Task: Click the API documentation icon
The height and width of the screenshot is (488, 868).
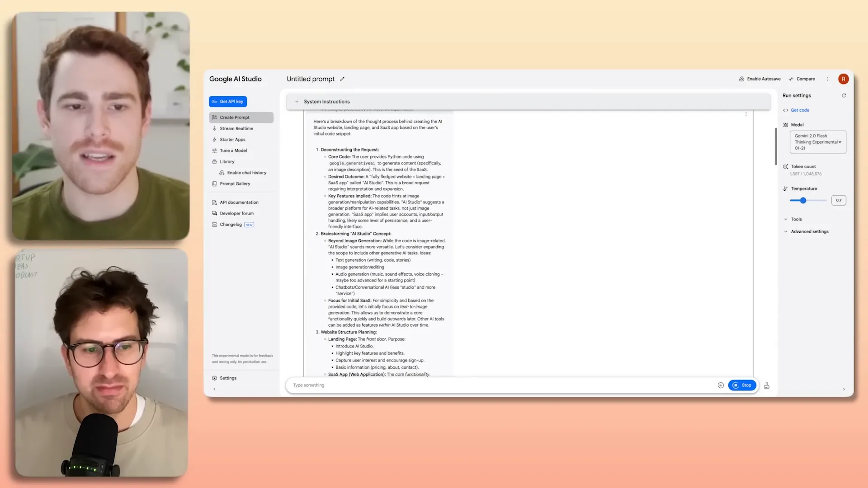Action: coord(214,202)
